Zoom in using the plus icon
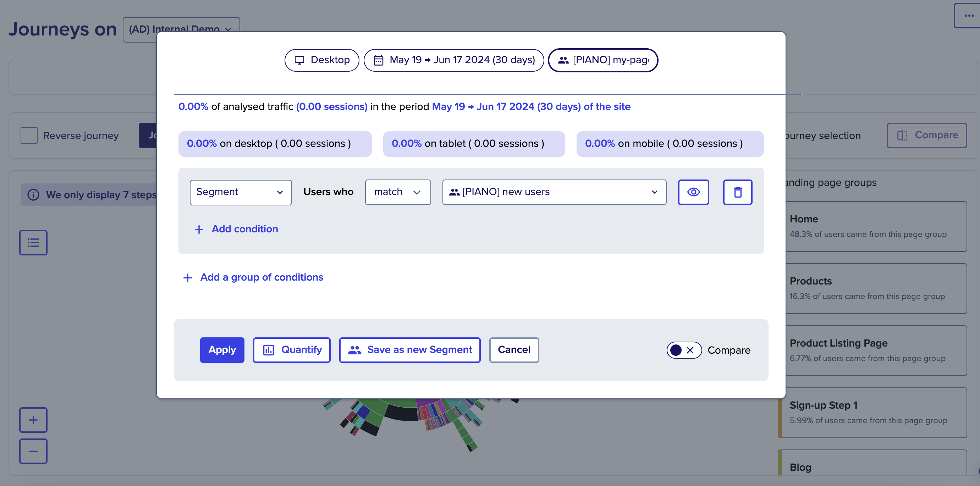 (x=33, y=420)
